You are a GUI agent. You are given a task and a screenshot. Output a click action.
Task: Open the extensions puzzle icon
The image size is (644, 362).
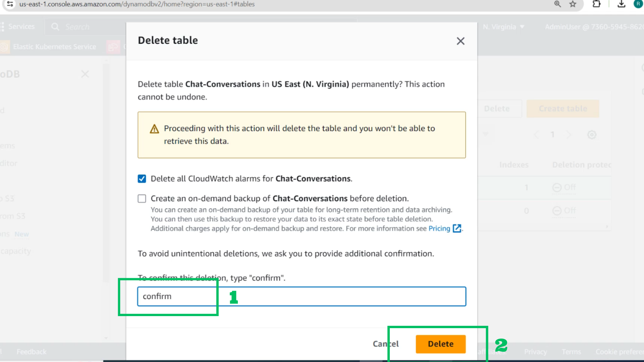pos(596,4)
